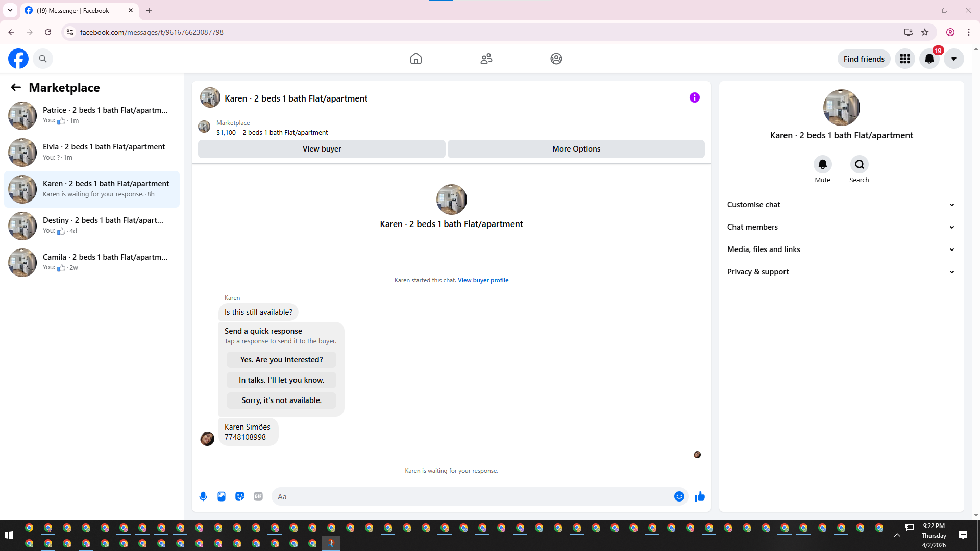980x551 pixels.
Task: Close the Messenger browser tab
Action: 131,10
